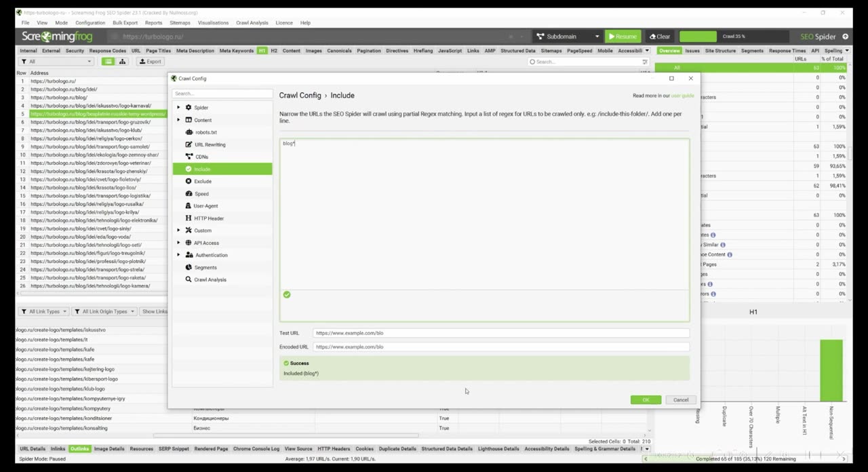The width and height of the screenshot is (868, 472).
Task: Open robots.txt settings via robot icon
Action: [189, 132]
